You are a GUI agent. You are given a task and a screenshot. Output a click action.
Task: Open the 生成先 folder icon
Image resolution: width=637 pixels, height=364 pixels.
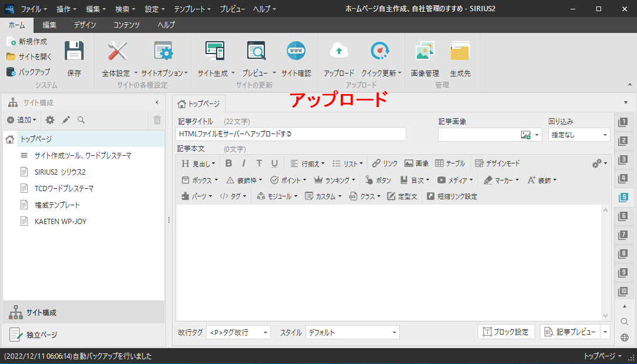click(460, 53)
